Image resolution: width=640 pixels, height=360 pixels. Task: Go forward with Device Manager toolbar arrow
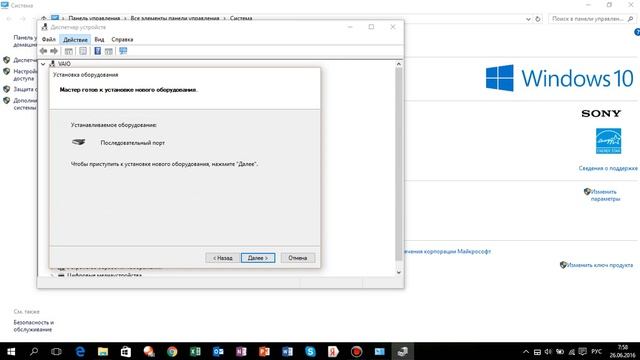[54, 51]
